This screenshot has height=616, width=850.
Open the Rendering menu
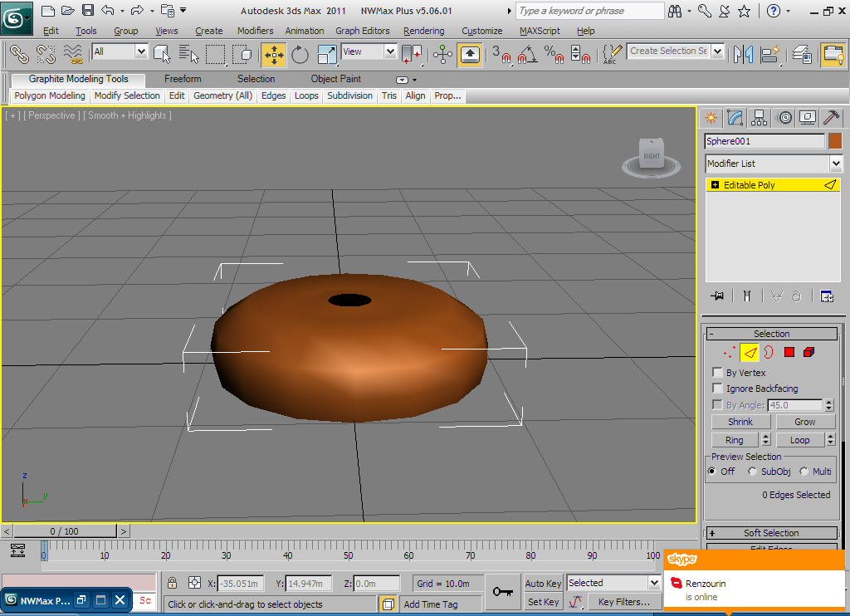[423, 31]
